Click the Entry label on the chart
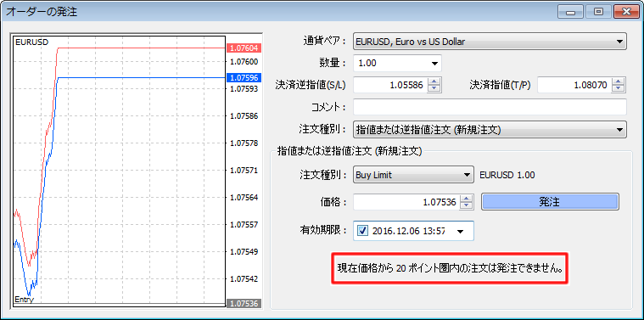The image size is (644, 320). 24,300
